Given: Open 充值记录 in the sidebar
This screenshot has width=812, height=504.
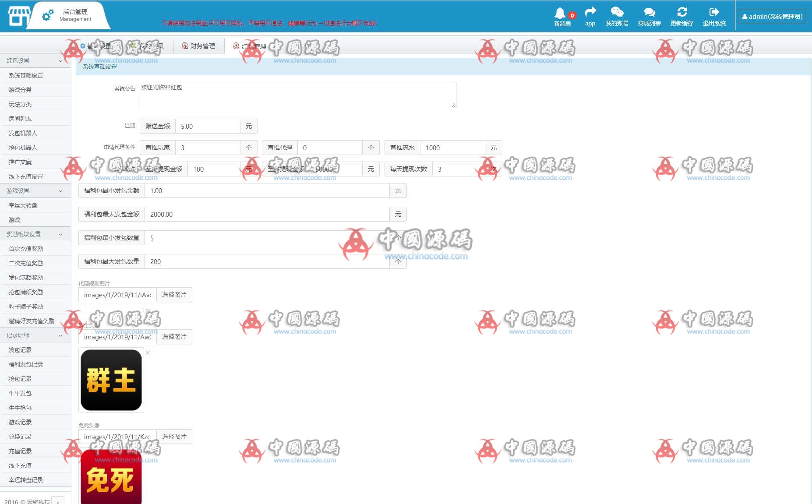Looking at the screenshot, I should tap(35, 451).
